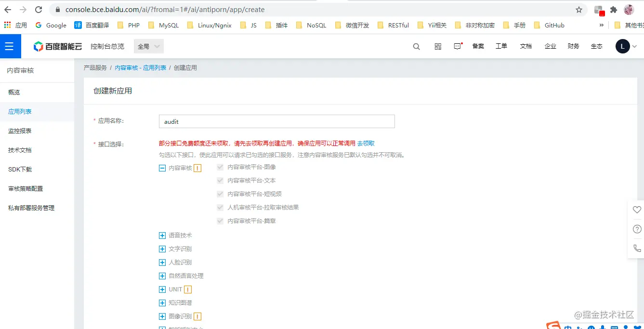The image size is (644, 329).
Task: Open 生态 in top navigation
Action: pos(597,46)
